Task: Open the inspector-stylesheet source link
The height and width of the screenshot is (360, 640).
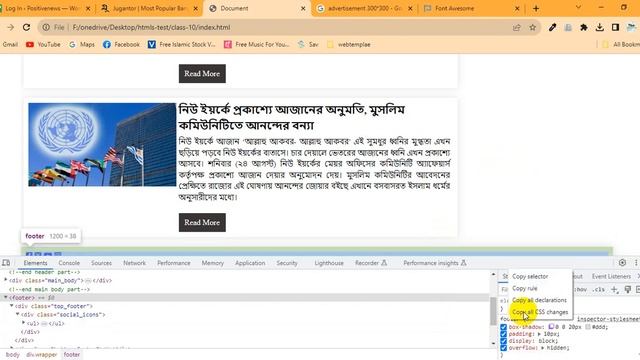Action: [x=608, y=319]
